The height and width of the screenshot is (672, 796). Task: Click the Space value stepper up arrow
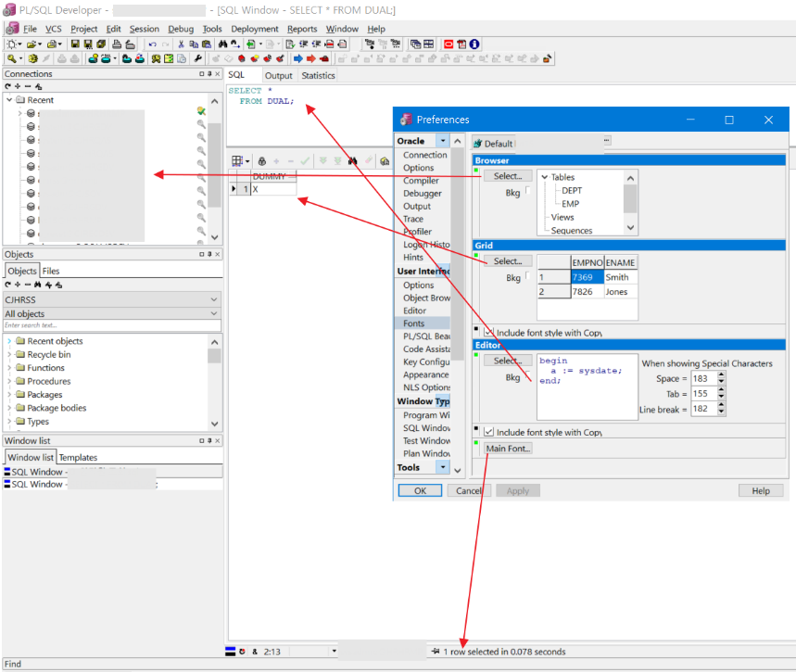pyautogui.click(x=721, y=374)
